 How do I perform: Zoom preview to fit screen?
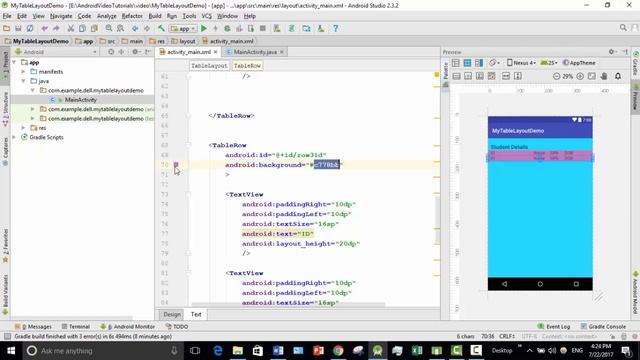592,76
